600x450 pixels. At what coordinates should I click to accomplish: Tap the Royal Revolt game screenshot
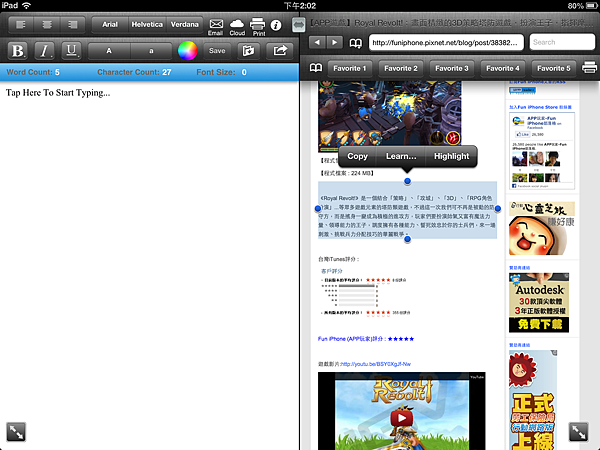390,115
